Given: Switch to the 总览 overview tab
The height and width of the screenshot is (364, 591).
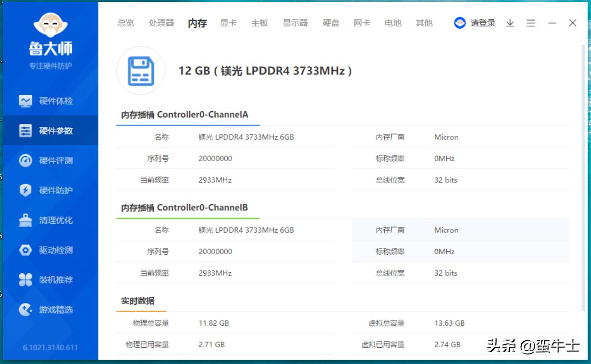Looking at the screenshot, I should (x=126, y=22).
